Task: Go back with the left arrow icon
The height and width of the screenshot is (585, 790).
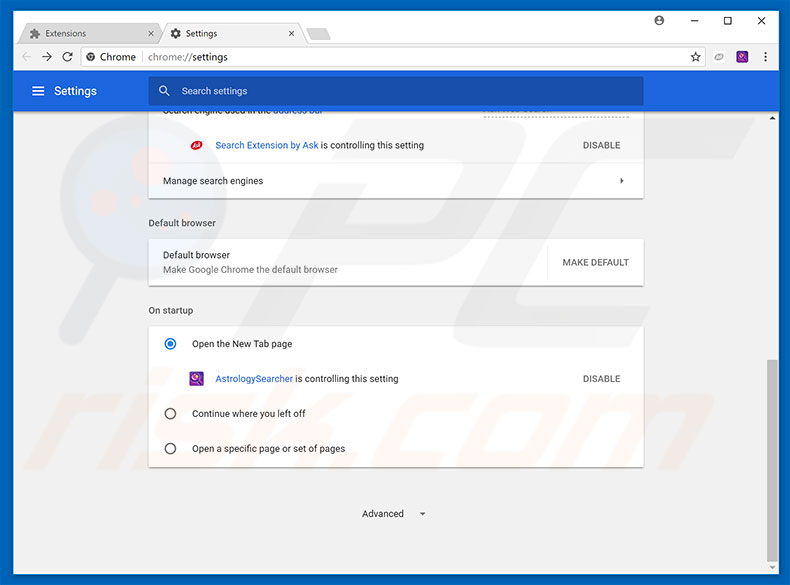Action: point(27,57)
